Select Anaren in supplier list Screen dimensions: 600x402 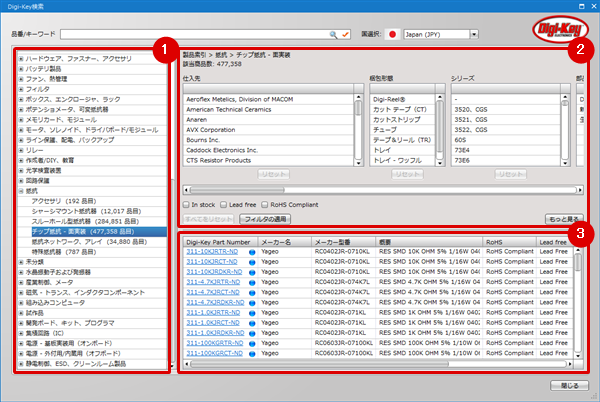tap(269, 120)
